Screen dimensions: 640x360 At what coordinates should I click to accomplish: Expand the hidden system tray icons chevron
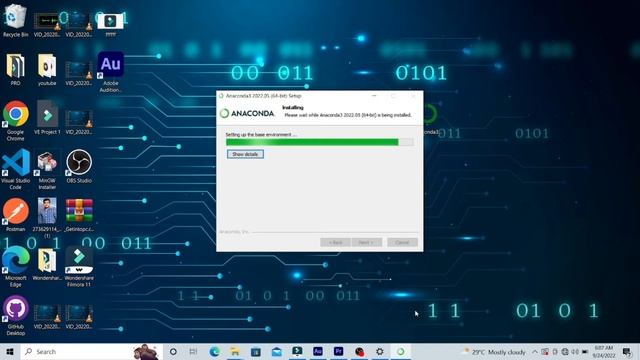pyautogui.click(x=535, y=352)
